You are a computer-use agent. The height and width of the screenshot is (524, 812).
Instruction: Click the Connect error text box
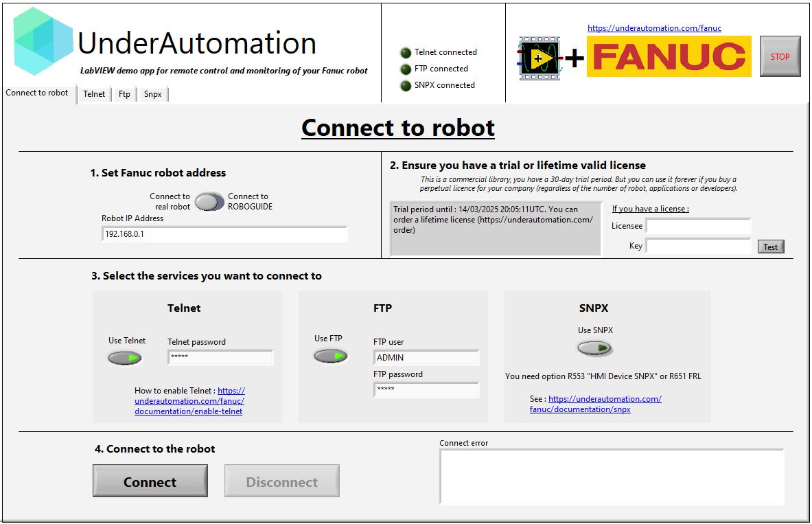(x=612, y=477)
